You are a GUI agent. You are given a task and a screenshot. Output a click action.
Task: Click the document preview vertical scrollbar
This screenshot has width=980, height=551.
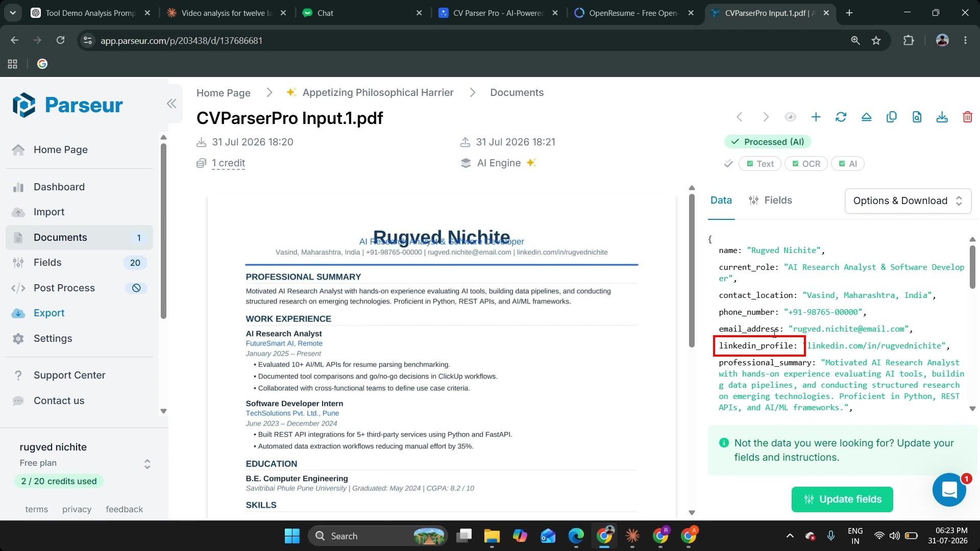pyautogui.click(x=692, y=270)
